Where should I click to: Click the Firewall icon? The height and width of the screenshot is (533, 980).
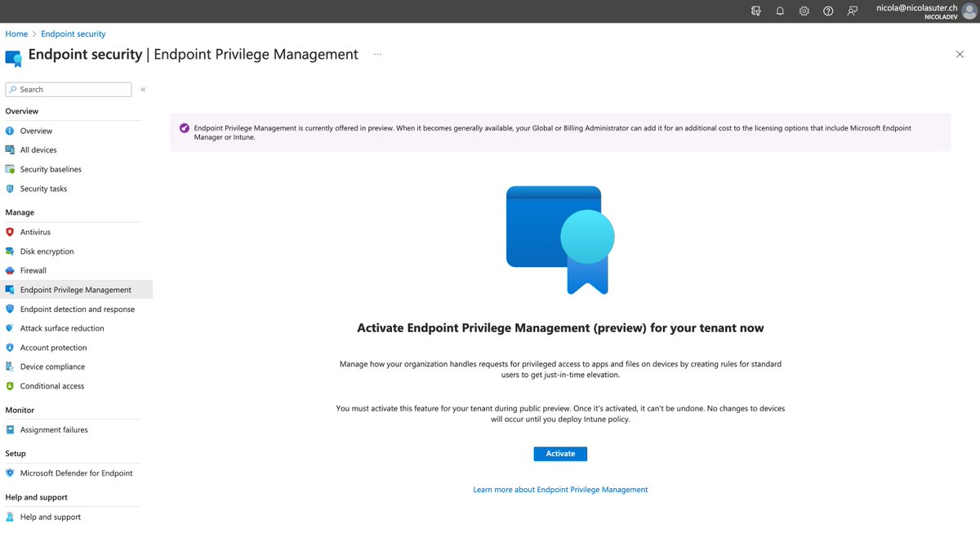pos(10,270)
